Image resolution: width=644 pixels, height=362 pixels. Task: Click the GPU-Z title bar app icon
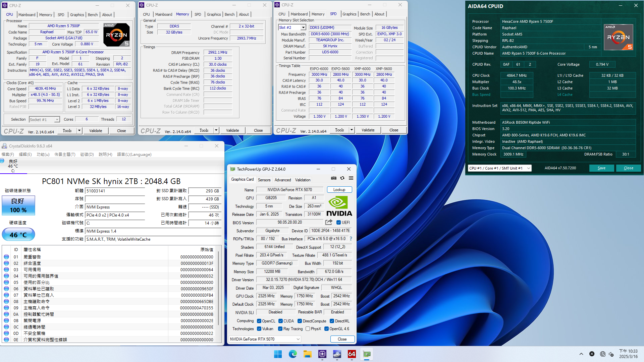pos(232,169)
